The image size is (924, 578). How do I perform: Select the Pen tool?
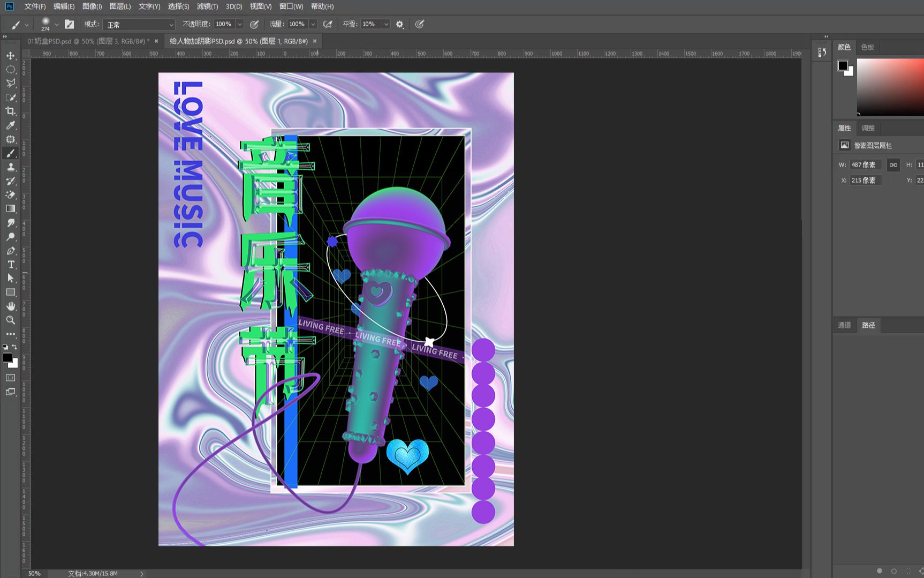click(x=11, y=251)
